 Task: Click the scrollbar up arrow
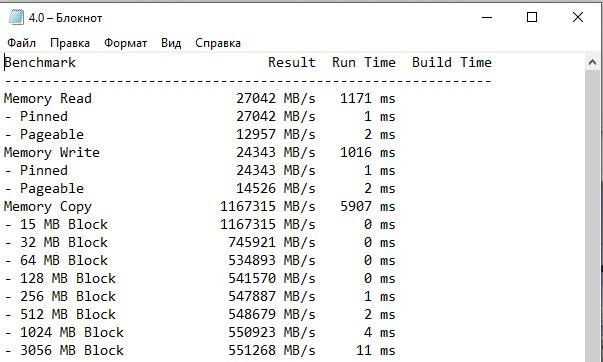[592, 62]
